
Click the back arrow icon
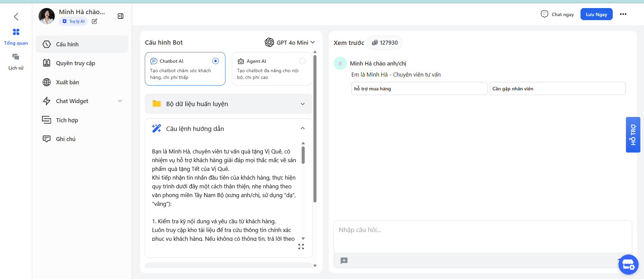point(16,16)
